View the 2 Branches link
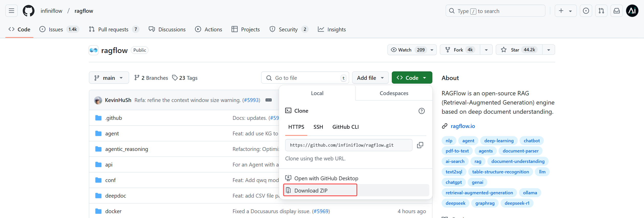 [x=151, y=78]
